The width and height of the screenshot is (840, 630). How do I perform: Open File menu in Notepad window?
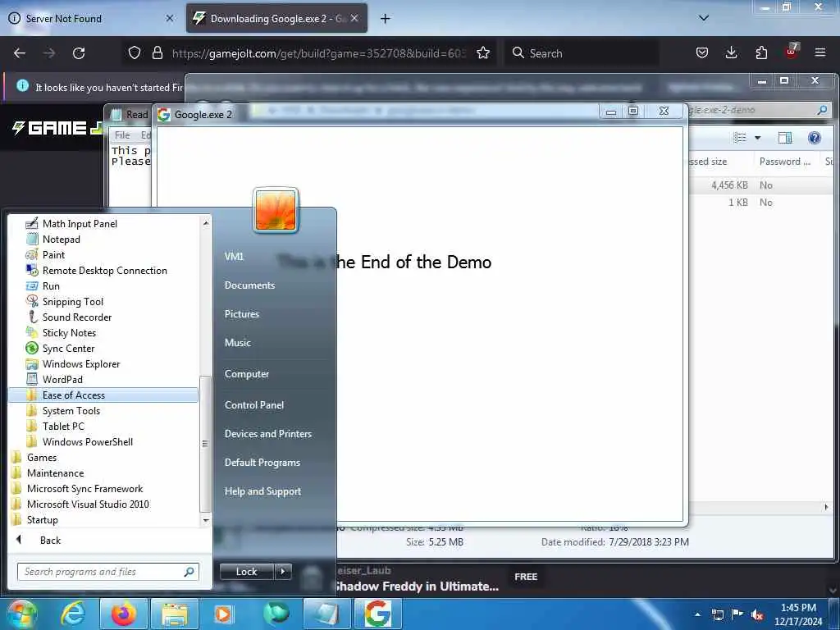[x=122, y=135]
